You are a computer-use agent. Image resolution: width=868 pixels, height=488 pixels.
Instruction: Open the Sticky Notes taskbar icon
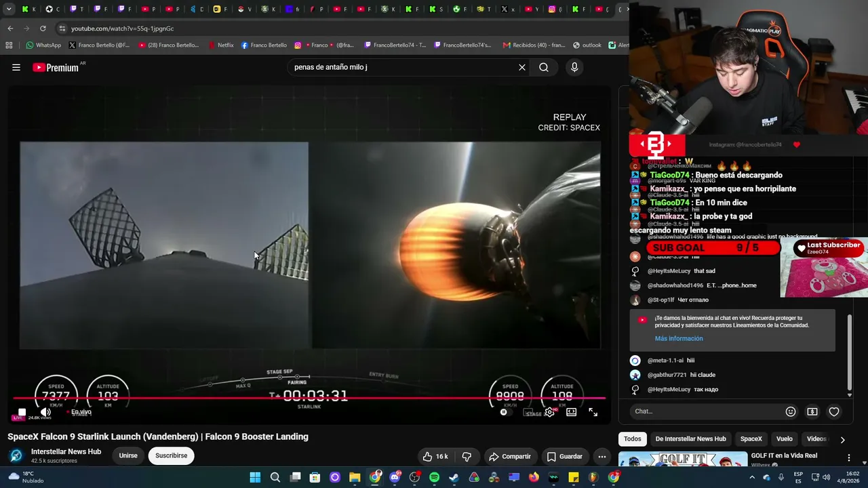[574, 477]
